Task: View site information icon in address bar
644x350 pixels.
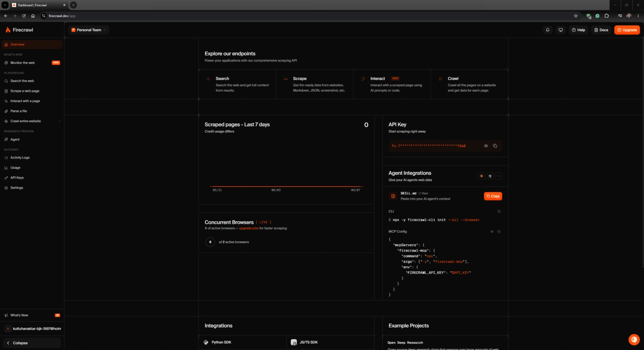Action: pyautogui.click(x=43, y=16)
